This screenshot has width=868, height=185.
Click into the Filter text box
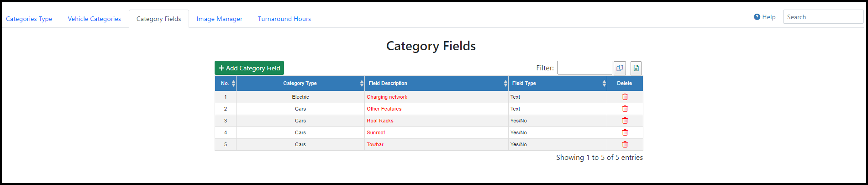[x=584, y=68]
